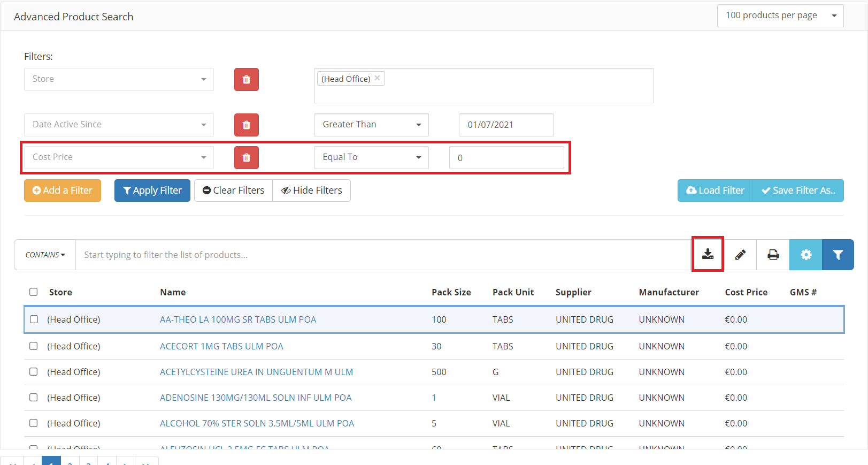This screenshot has width=868, height=465.
Task: Delete the Cost Price filter row
Action: [247, 157]
